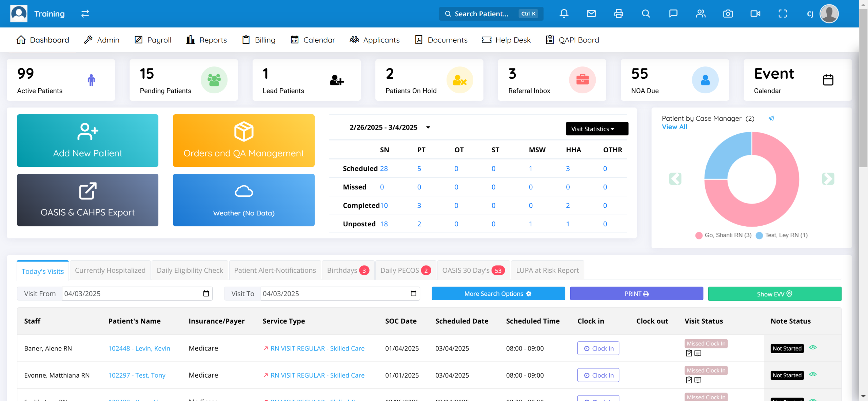Toggle eye icon for Levin, Kevin visit
This screenshot has height=401, width=868.
(x=813, y=347)
